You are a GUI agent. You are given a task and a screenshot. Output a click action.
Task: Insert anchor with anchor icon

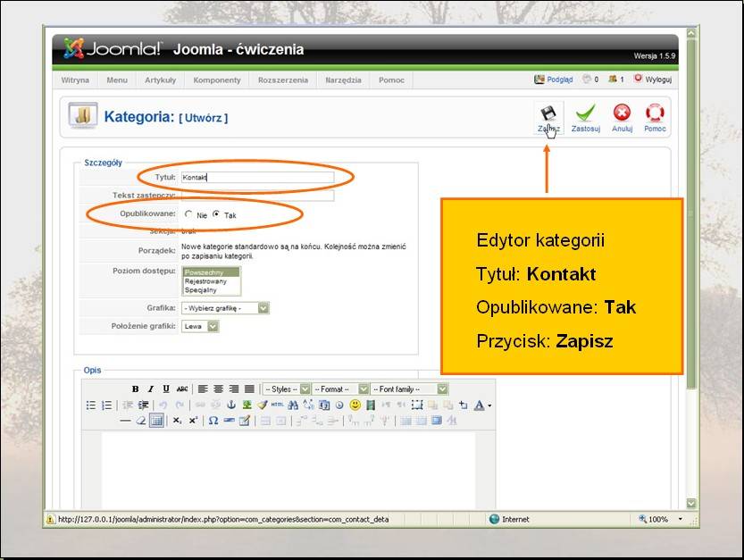point(231,405)
